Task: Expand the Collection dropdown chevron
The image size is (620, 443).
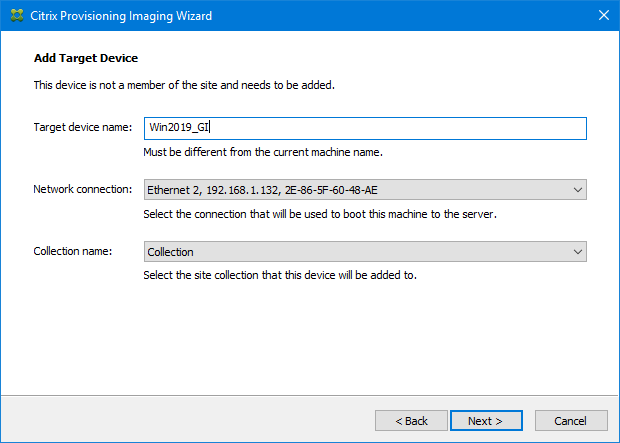Action: click(x=576, y=252)
